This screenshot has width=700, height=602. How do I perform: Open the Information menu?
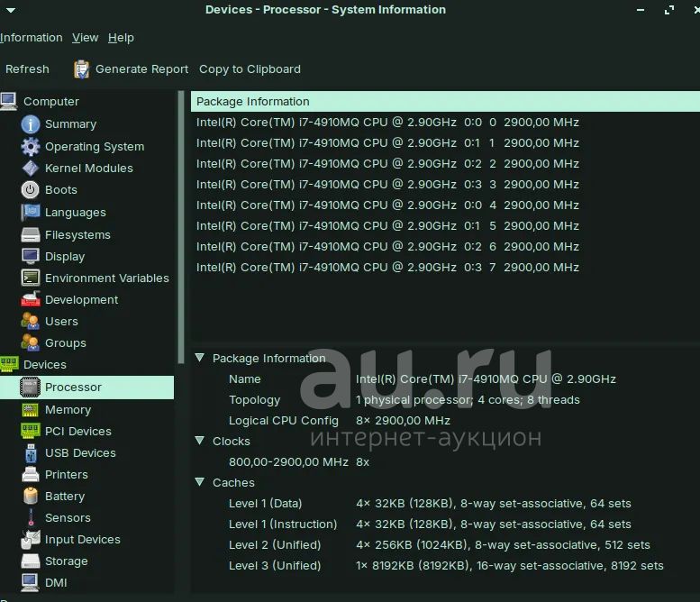32,38
